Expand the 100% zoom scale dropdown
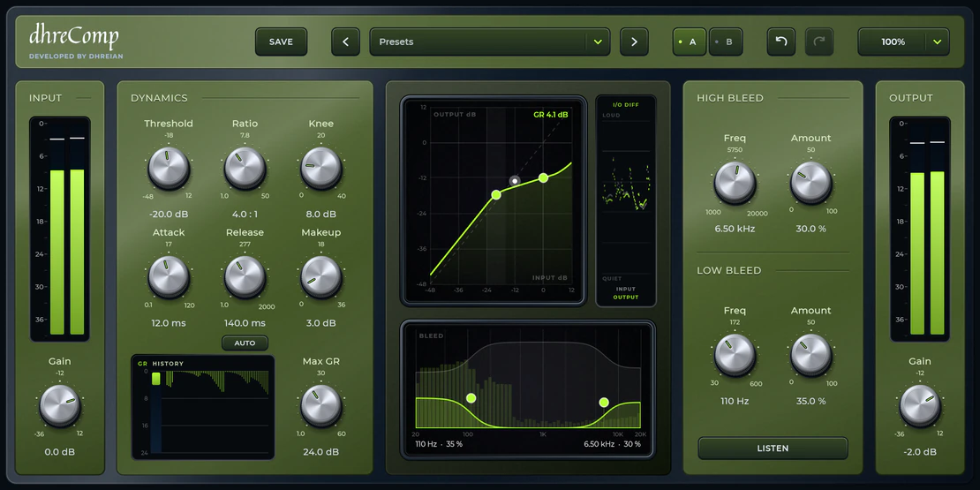This screenshot has height=490, width=980. [x=903, y=41]
